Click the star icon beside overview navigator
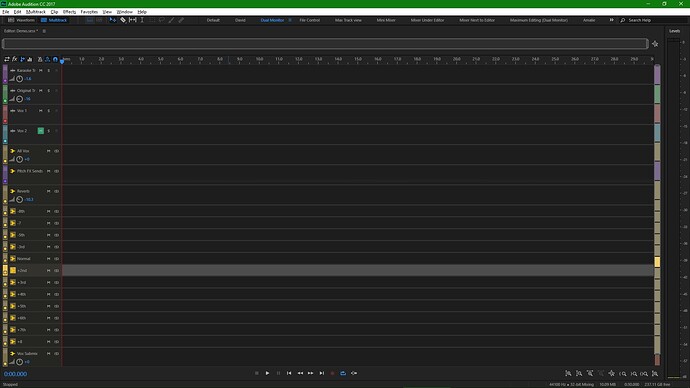Screen dimensions: 690x388 pos(655,44)
